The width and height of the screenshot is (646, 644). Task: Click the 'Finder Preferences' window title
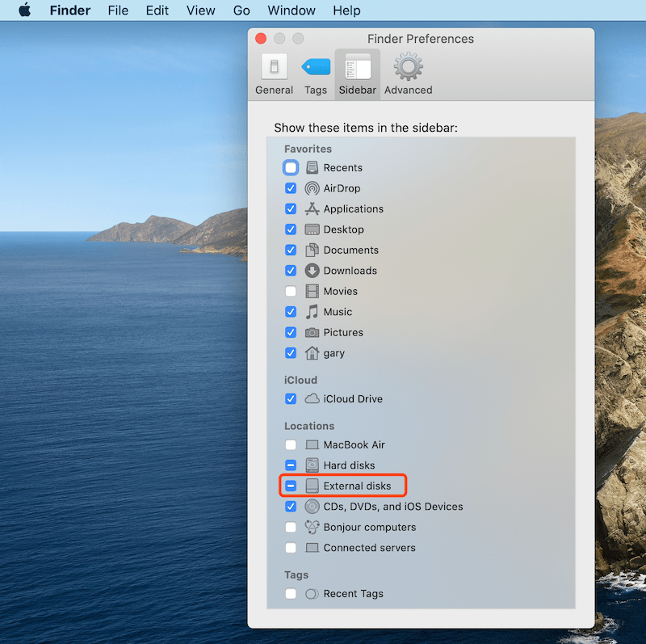[x=421, y=39]
